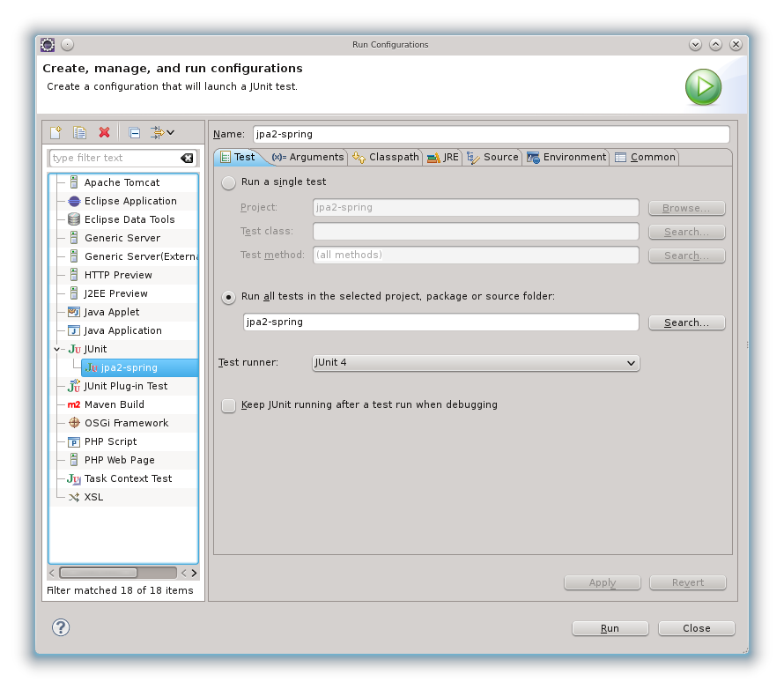This screenshot has width=784, height=689.
Task: Click the Generic Server icon
Action: (74, 238)
